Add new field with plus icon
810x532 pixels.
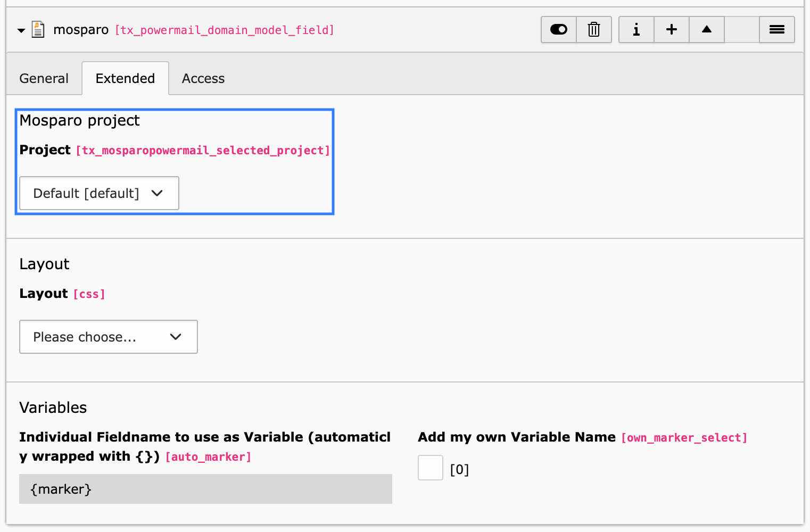click(672, 29)
